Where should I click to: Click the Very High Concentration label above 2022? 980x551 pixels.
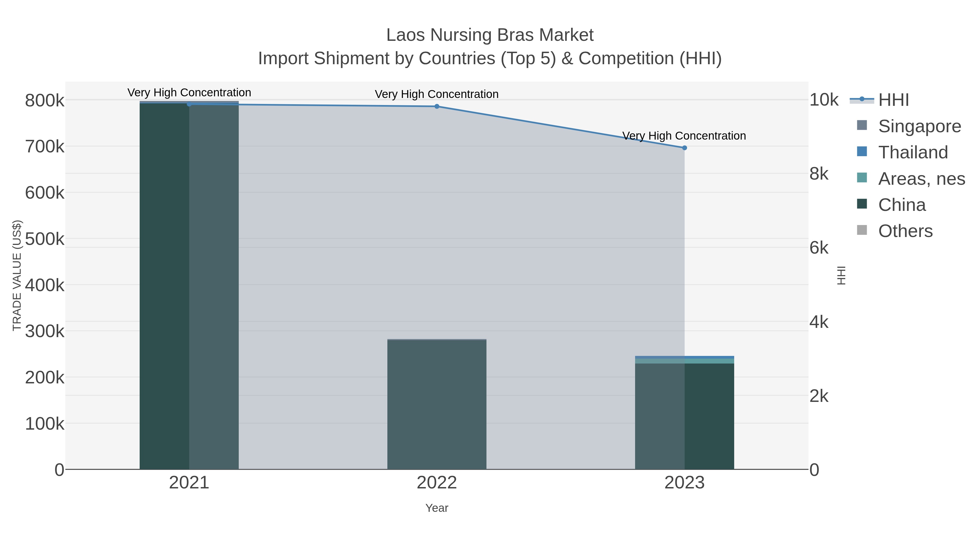click(x=437, y=94)
